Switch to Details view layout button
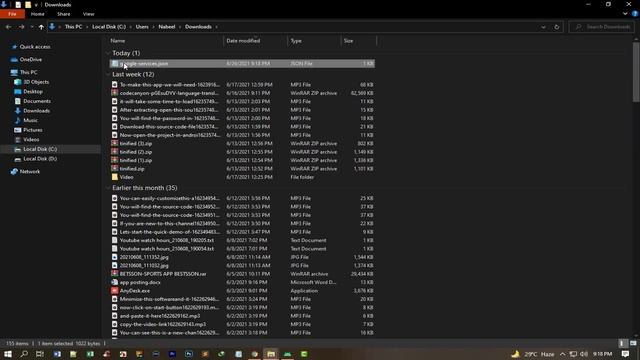The width and height of the screenshot is (640, 360). coord(622,343)
